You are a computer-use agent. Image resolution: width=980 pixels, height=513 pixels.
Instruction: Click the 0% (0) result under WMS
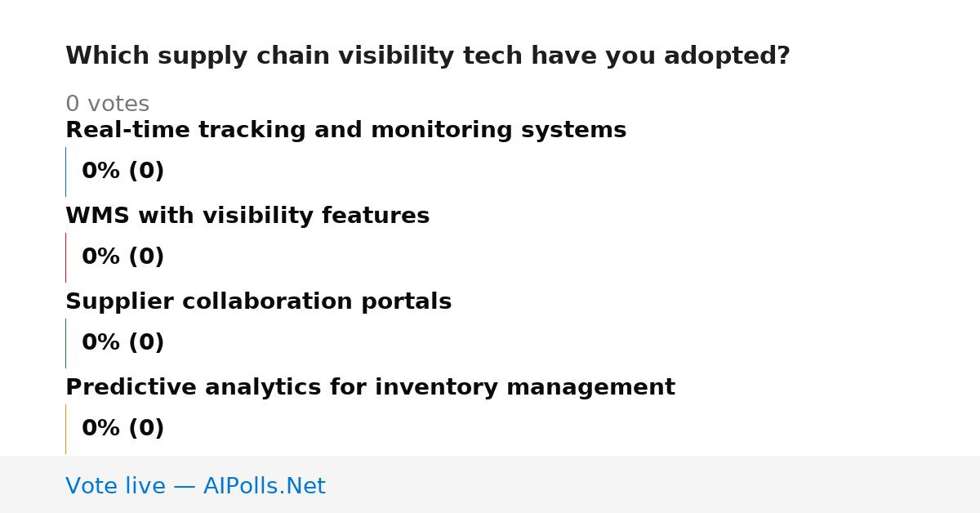point(122,257)
